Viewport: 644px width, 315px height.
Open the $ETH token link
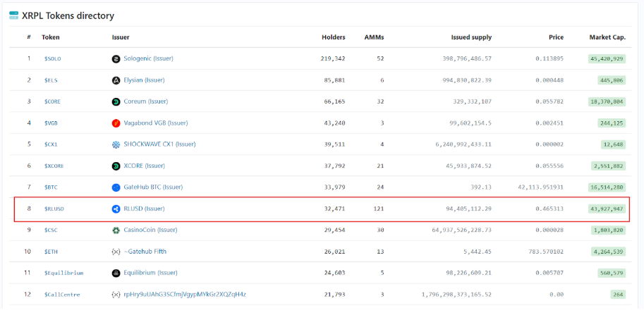pyautogui.click(x=51, y=252)
